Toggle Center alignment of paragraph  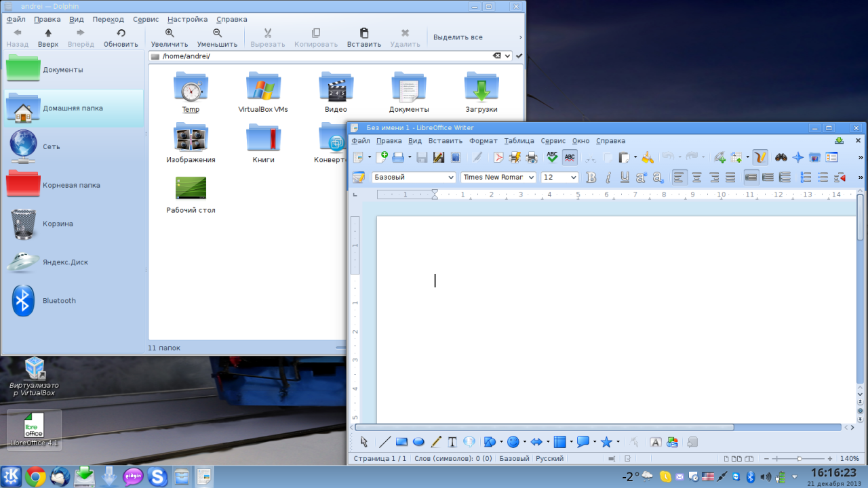(x=696, y=178)
